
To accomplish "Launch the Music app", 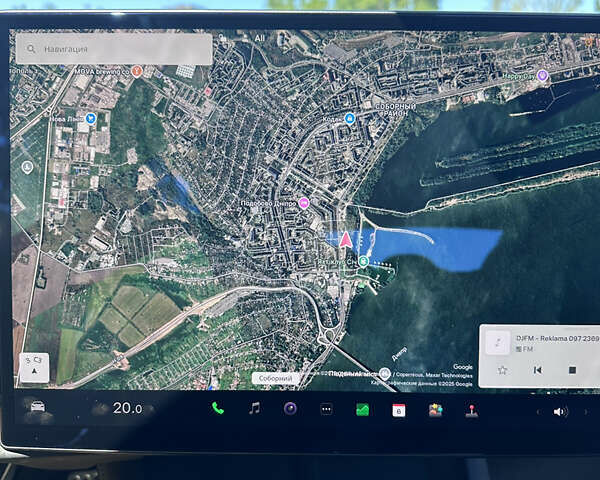I will click(x=254, y=408).
